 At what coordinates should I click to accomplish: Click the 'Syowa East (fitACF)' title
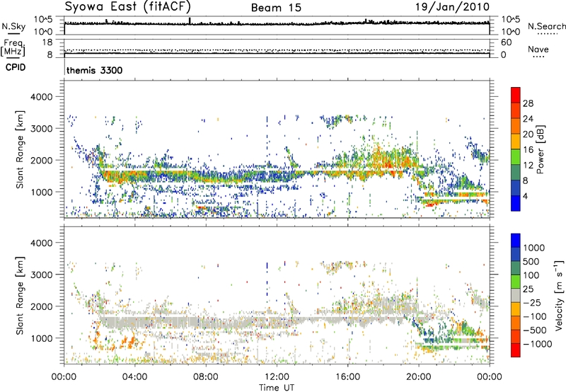tap(128, 7)
